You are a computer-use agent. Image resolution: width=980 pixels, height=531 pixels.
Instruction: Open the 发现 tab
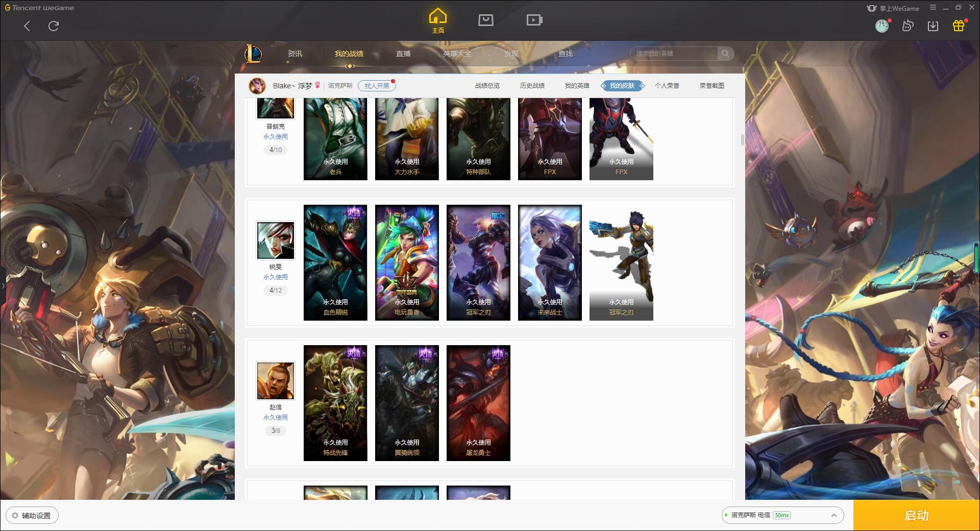click(511, 54)
